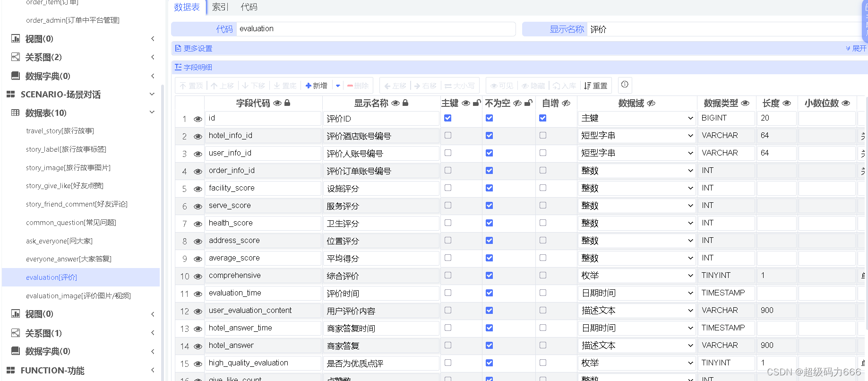Edit display name cell 卫生评分
868x381 pixels.
(x=381, y=224)
